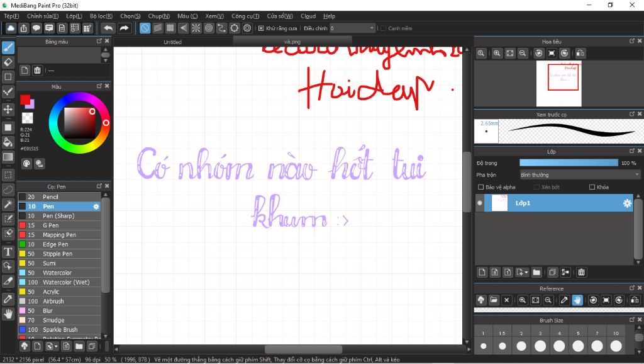This screenshot has height=364, width=644.
Task: Delete palette color with the trash icon
Action: tap(37, 71)
